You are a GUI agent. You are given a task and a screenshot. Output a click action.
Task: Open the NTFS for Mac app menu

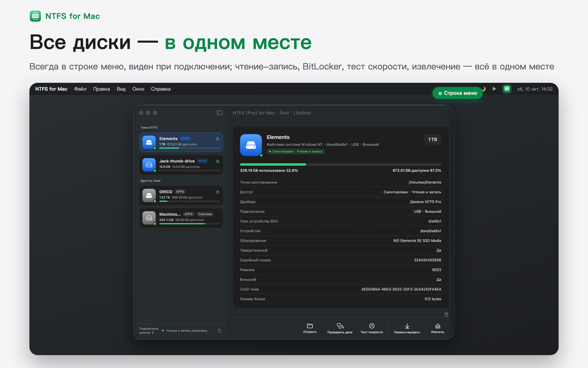point(51,89)
